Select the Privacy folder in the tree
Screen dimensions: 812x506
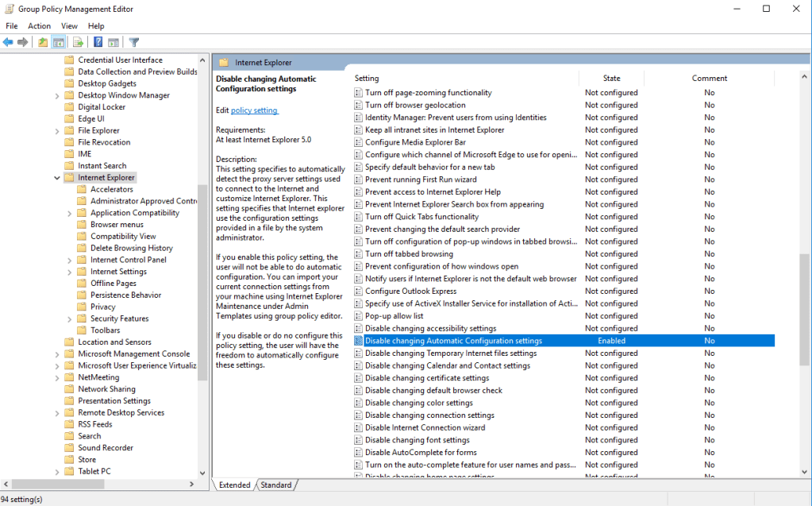coord(102,307)
